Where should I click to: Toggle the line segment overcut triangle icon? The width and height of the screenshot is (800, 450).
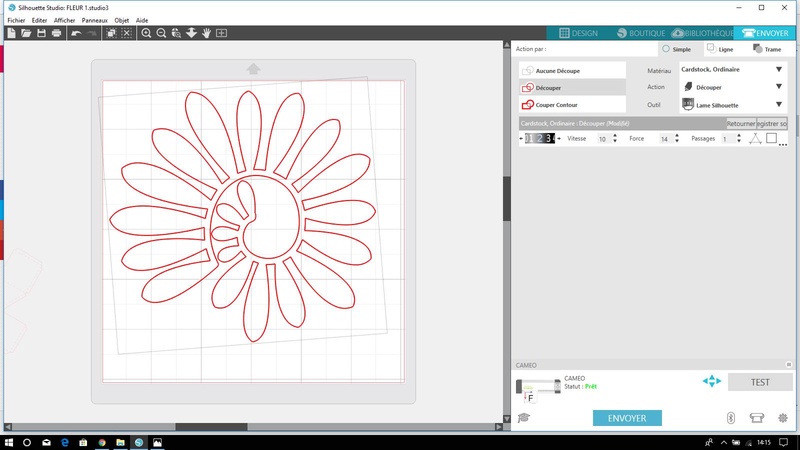755,138
